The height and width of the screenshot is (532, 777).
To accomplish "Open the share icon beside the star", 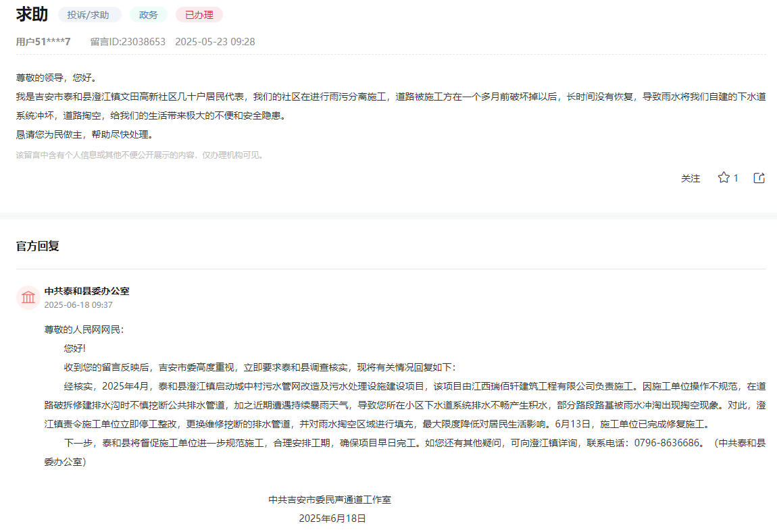I will (759, 178).
